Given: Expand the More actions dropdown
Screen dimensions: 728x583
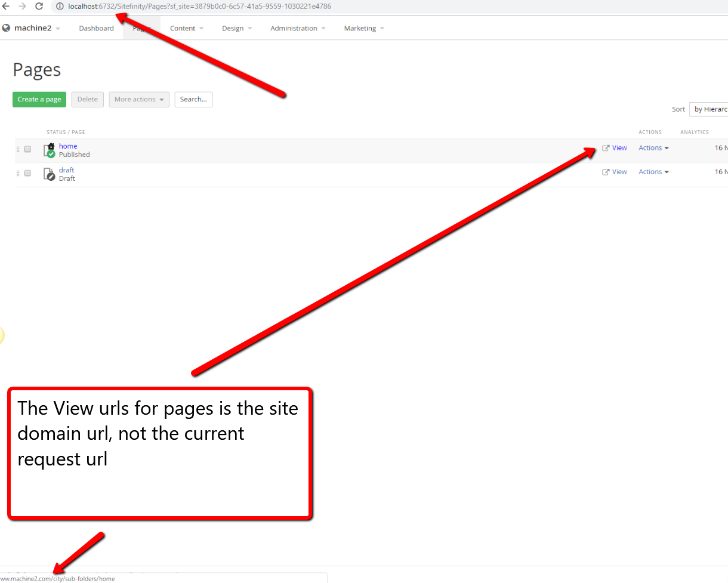Looking at the screenshot, I should point(139,100).
